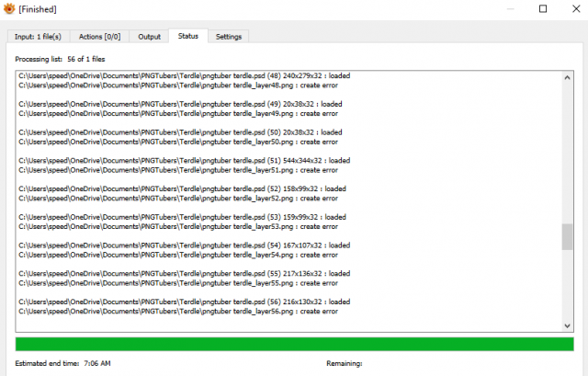Select the Output tab
The height and width of the screenshot is (376, 588).
tap(149, 37)
